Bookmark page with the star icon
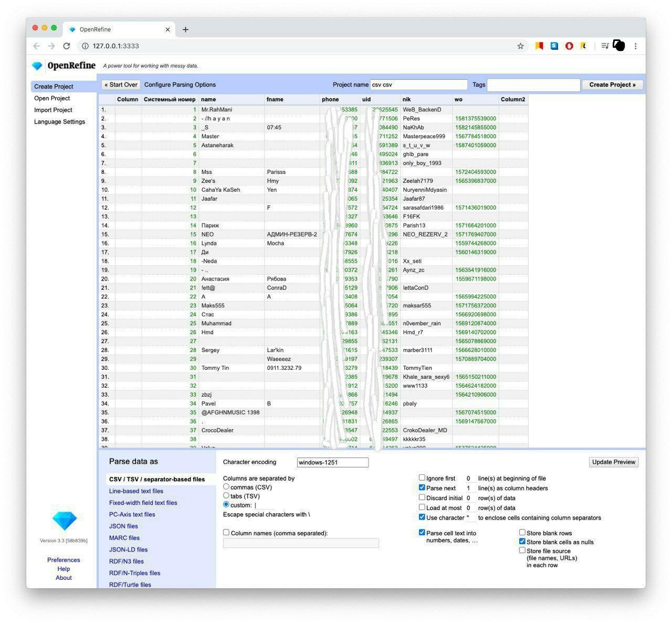The height and width of the screenshot is (623, 672). click(520, 46)
